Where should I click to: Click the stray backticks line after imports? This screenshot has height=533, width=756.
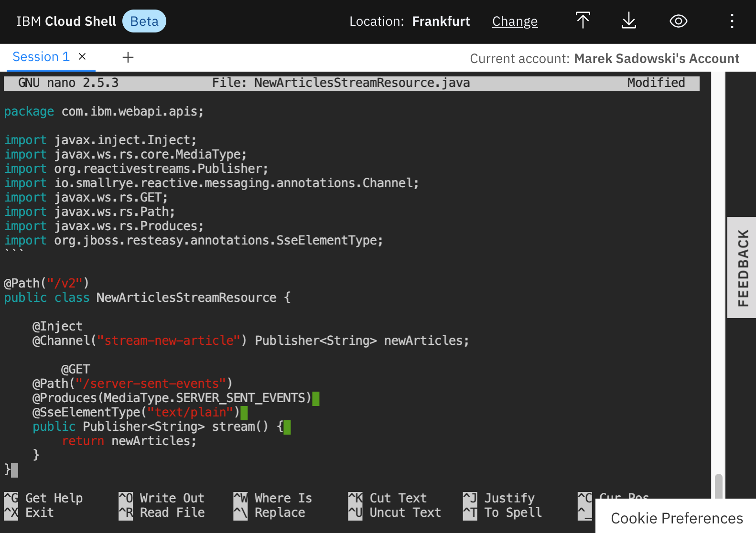(x=14, y=251)
